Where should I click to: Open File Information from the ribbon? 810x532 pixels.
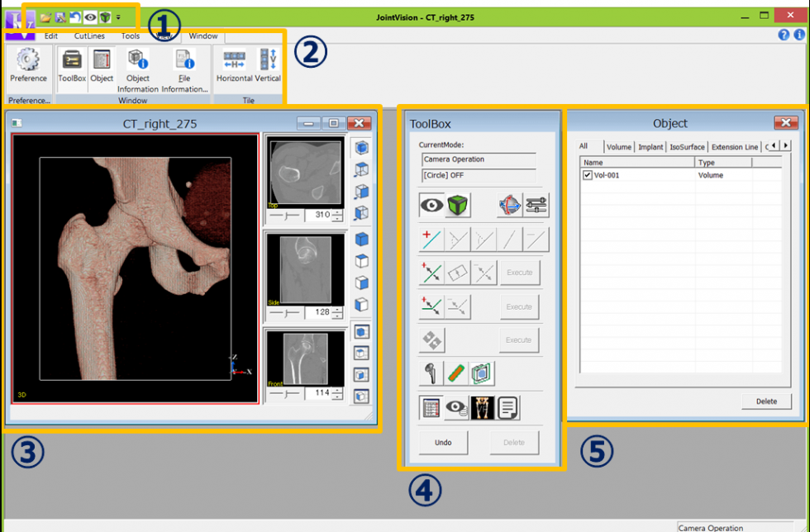coord(184,70)
